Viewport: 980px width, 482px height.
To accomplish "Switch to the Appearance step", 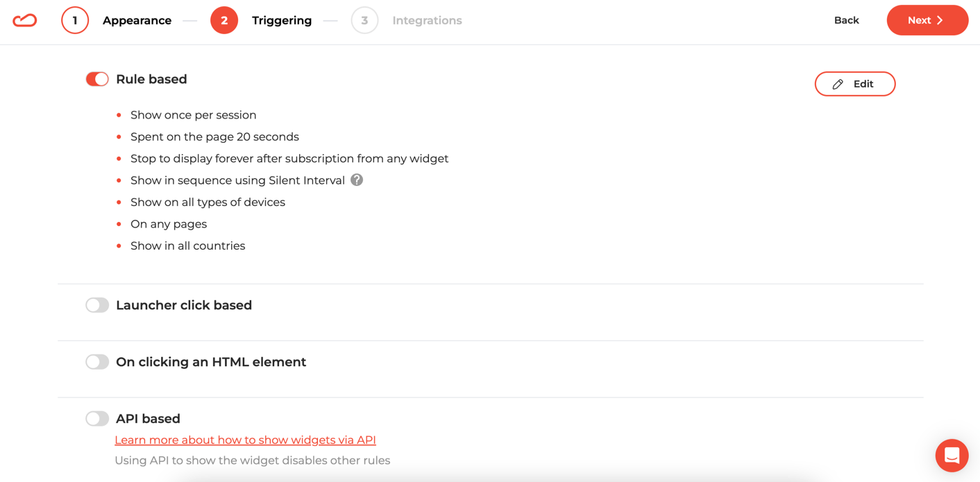I will [x=137, y=20].
